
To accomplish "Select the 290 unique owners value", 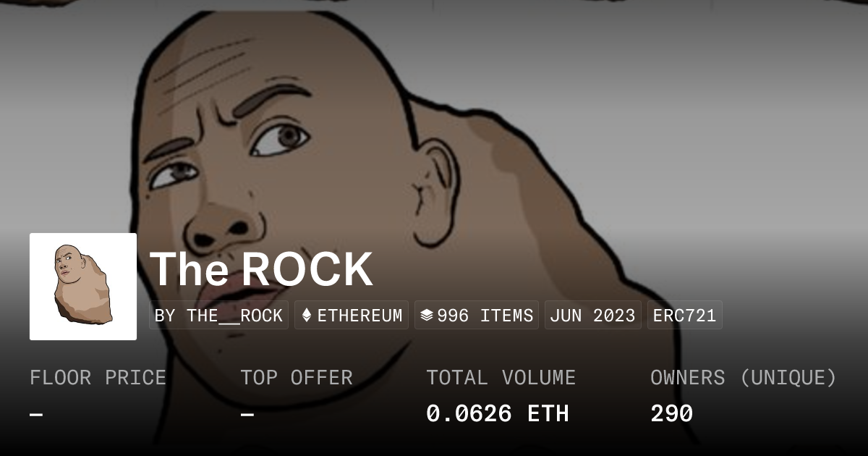I will (671, 414).
